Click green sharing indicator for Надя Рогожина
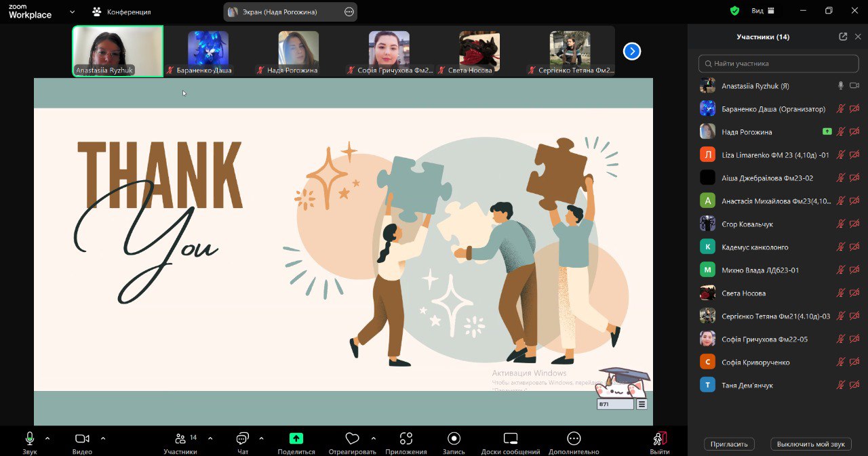 [827, 131]
